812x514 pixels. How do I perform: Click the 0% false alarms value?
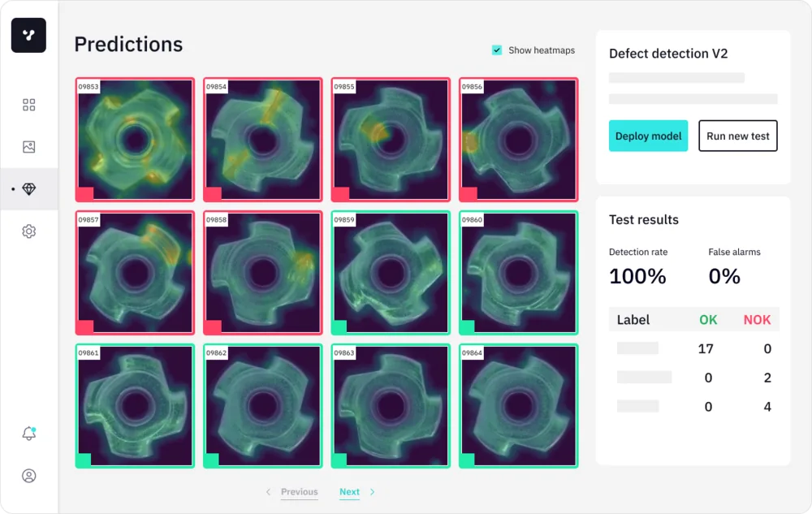[724, 276]
